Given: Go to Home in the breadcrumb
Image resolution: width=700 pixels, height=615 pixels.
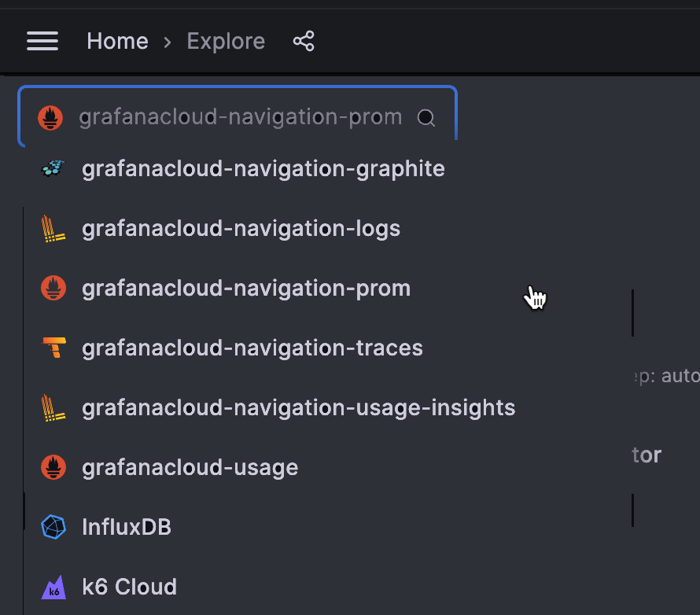Looking at the screenshot, I should [x=117, y=41].
